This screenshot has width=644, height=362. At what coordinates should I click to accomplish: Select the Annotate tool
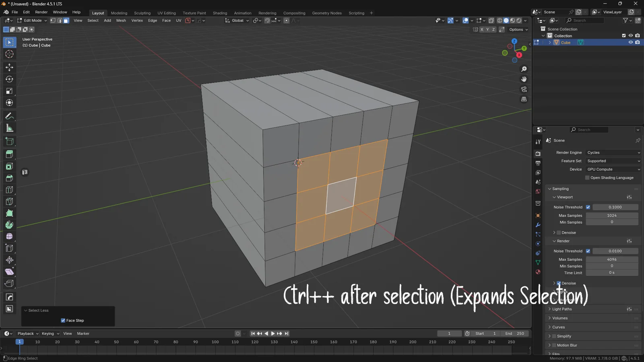pyautogui.click(x=9, y=116)
